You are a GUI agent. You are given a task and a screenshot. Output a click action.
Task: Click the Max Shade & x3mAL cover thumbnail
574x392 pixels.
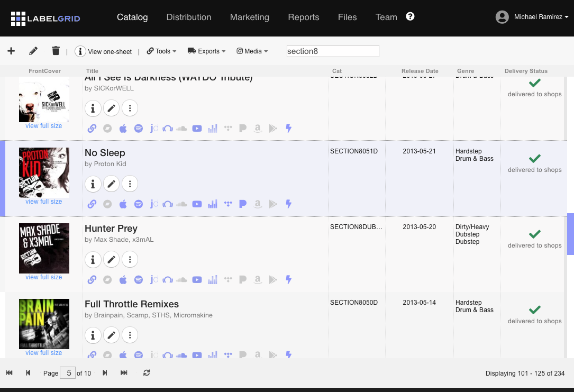[x=44, y=249]
